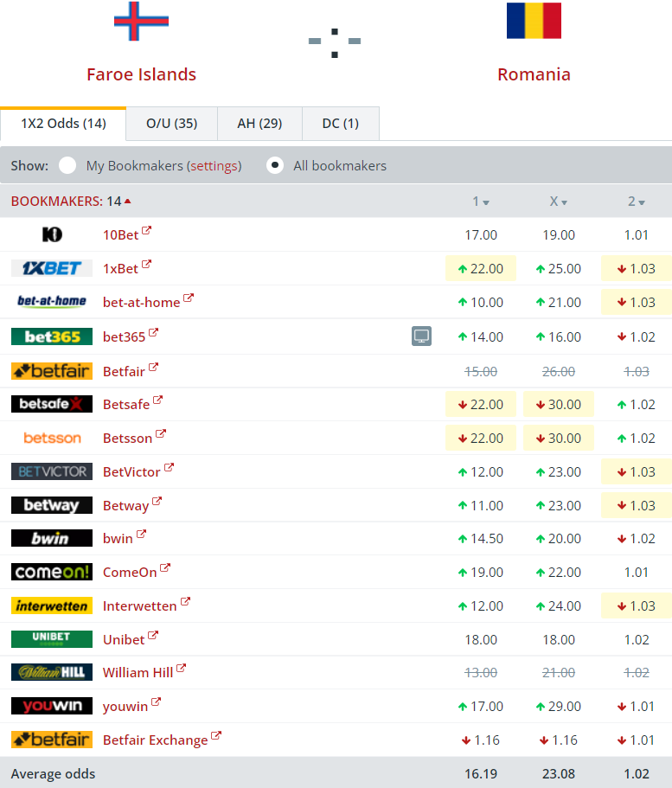Click 1xBet home odds 22.00
Image resolution: width=672 pixels, height=788 pixels.
coord(481,269)
